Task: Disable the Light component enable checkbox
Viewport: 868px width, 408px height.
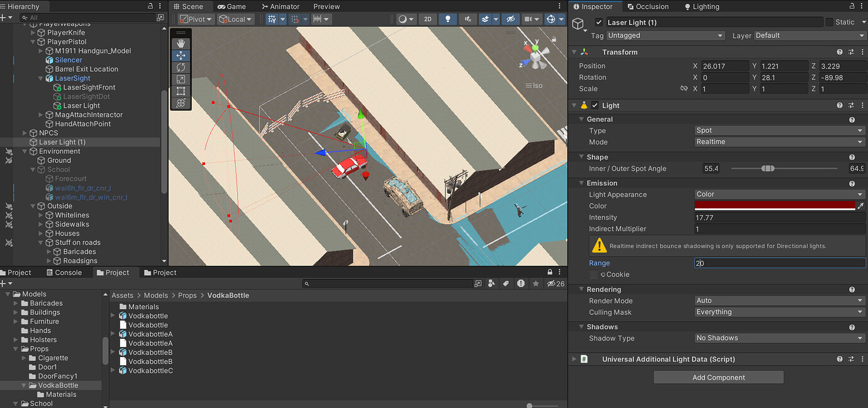Action: tap(594, 105)
